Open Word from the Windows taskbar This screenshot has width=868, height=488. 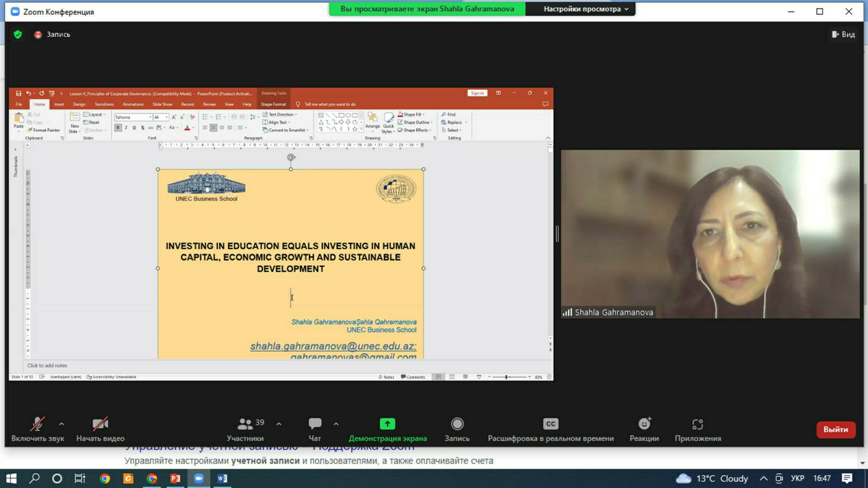point(222,478)
